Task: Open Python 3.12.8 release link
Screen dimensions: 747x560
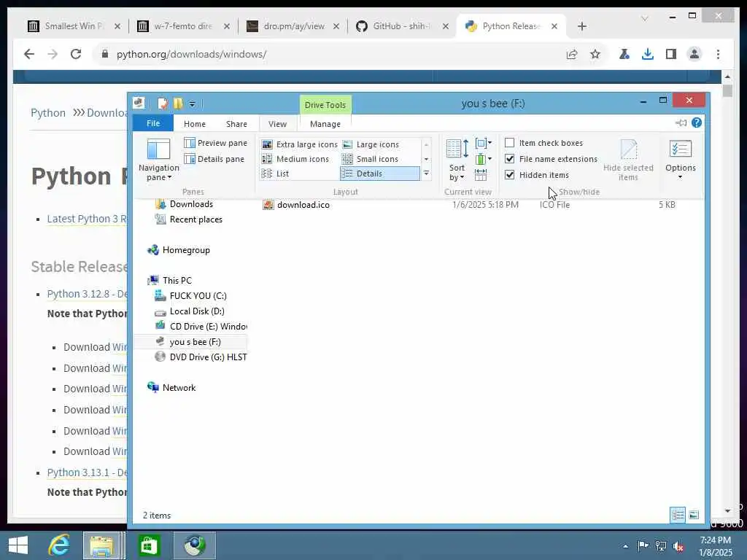Action: click(88, 294)
